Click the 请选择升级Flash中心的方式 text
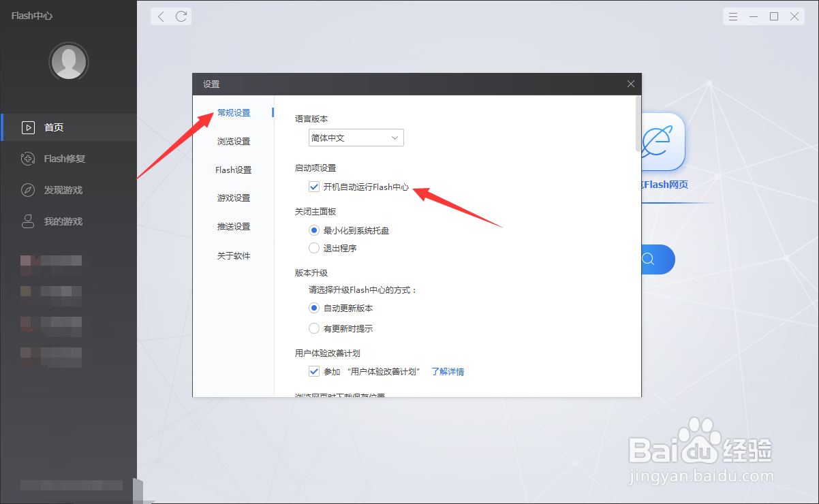Screen dimensions: 819x504 click(362, 289)
